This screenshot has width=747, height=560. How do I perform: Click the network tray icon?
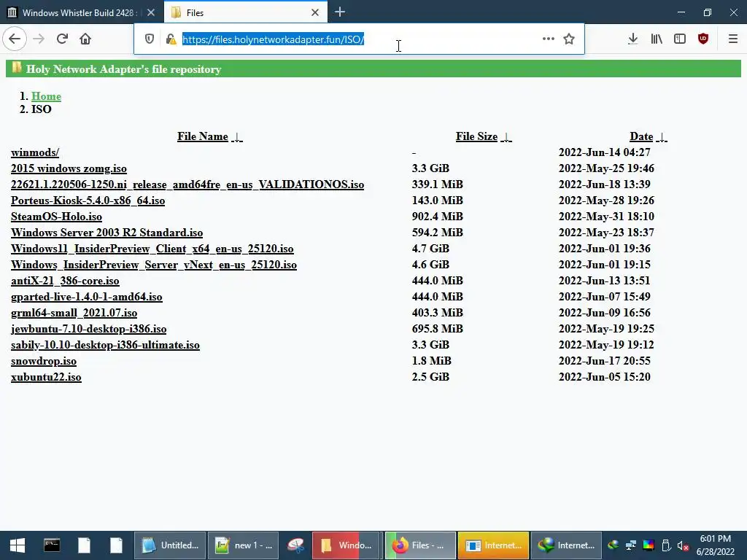click(x=631, y=545)
